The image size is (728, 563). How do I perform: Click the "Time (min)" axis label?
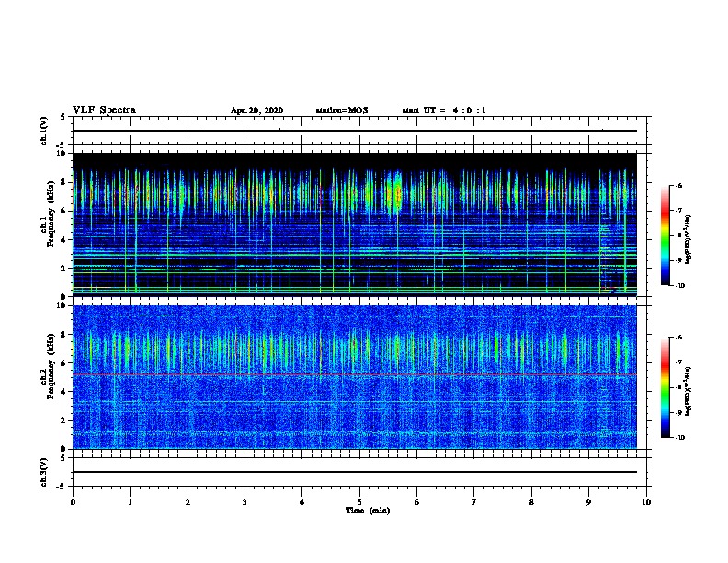pyautogui.click(x=368, y=511)
